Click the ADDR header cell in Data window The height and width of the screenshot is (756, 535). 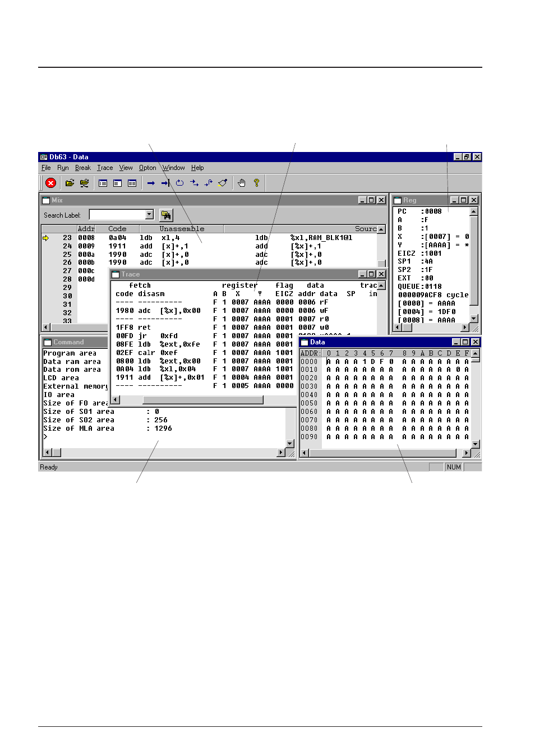pyautogui.click(x=311, y=353)
